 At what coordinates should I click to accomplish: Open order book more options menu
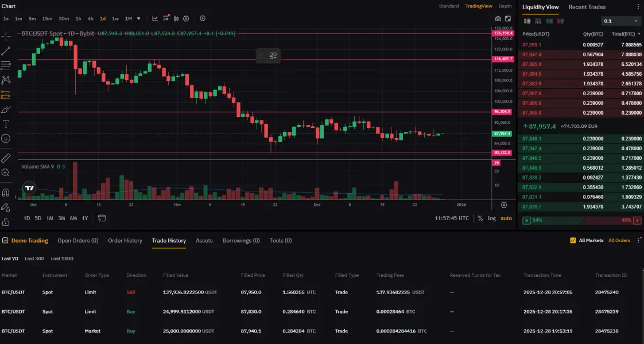pos(638,7)
